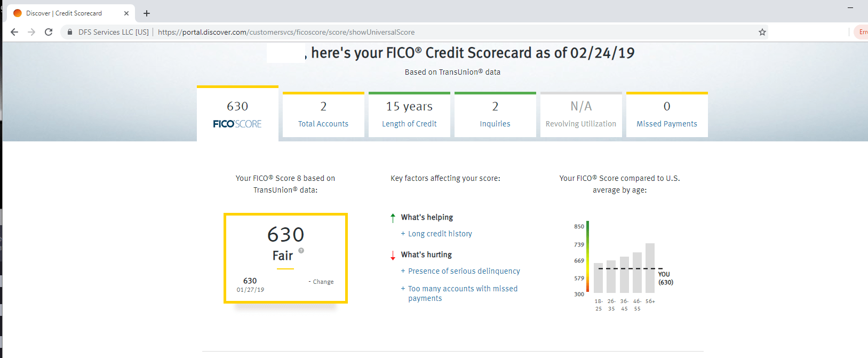Click the URL in the address bar

[x=286, y=32]
